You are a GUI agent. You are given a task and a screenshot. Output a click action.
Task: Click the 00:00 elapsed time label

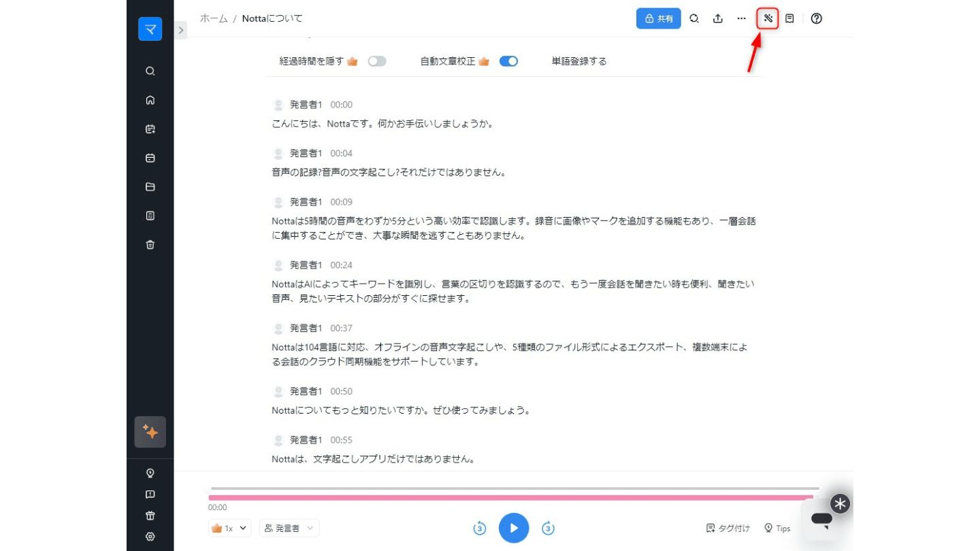coord(218,507)
